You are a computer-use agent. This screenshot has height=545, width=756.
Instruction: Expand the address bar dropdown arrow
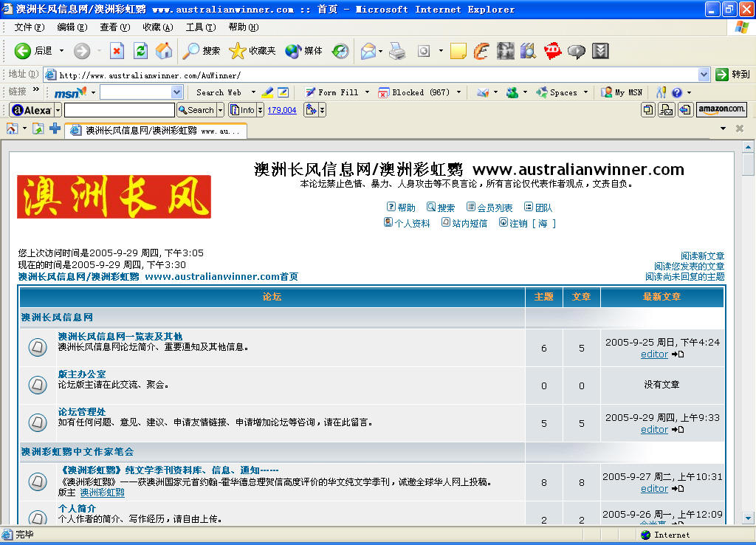(x=704, y=75)
